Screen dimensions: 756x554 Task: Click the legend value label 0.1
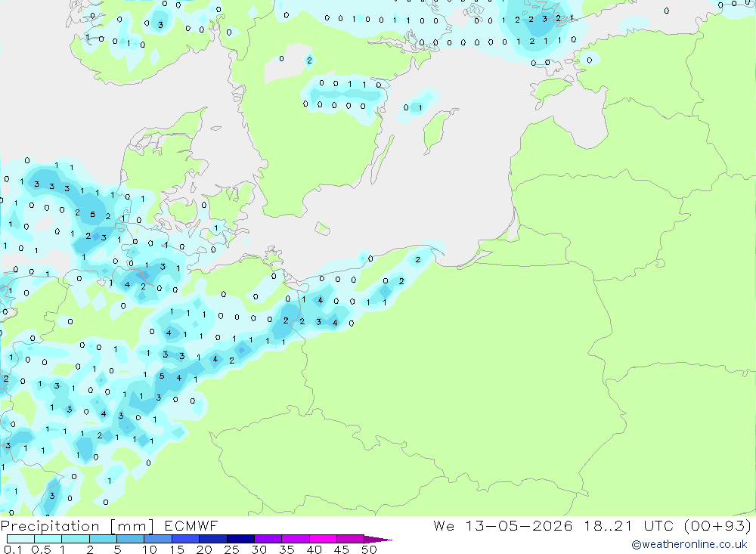[13, 549]
